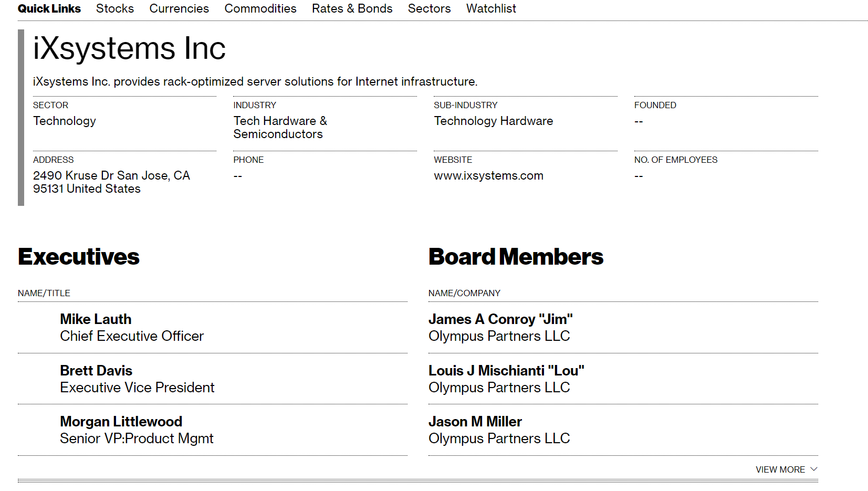
Task: Click the iXsystems Inc company heading
Action: point(129,48)
